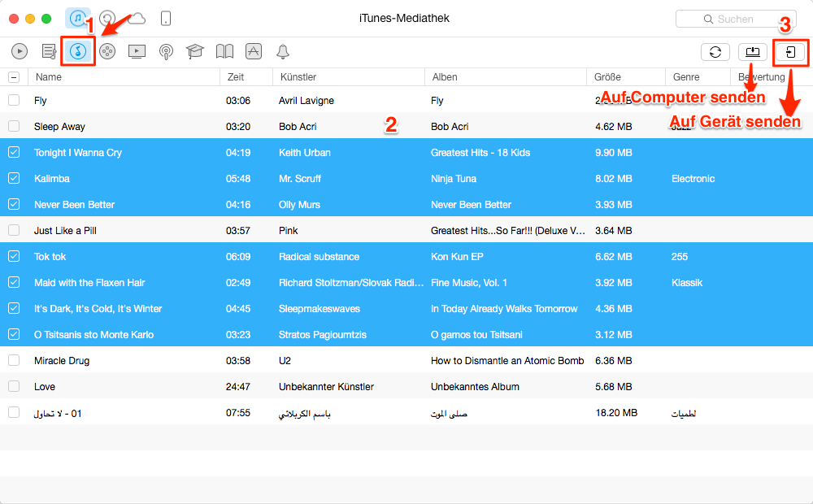
Task: Uncheck the Never Been Better checkbox
Action: [14, 204]
